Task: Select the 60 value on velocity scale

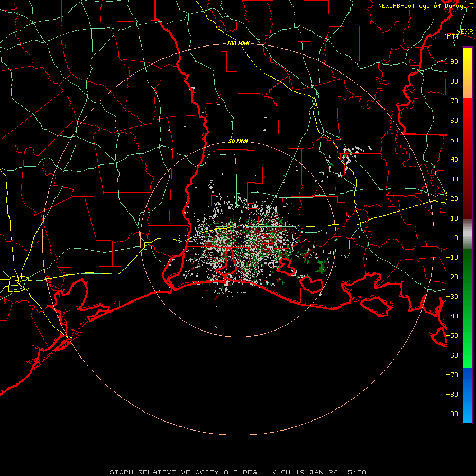Action: 454,120
